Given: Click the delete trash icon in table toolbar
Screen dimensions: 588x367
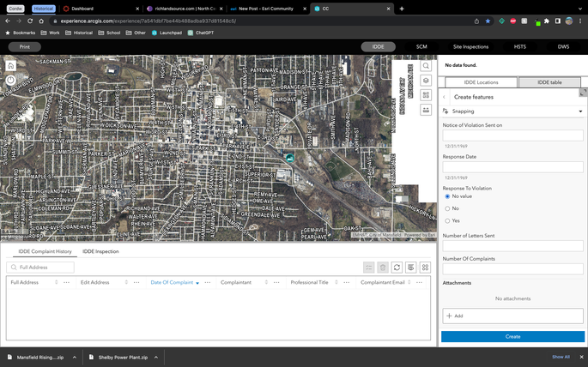Looking at the screenshot, I should tap(383, 268).
